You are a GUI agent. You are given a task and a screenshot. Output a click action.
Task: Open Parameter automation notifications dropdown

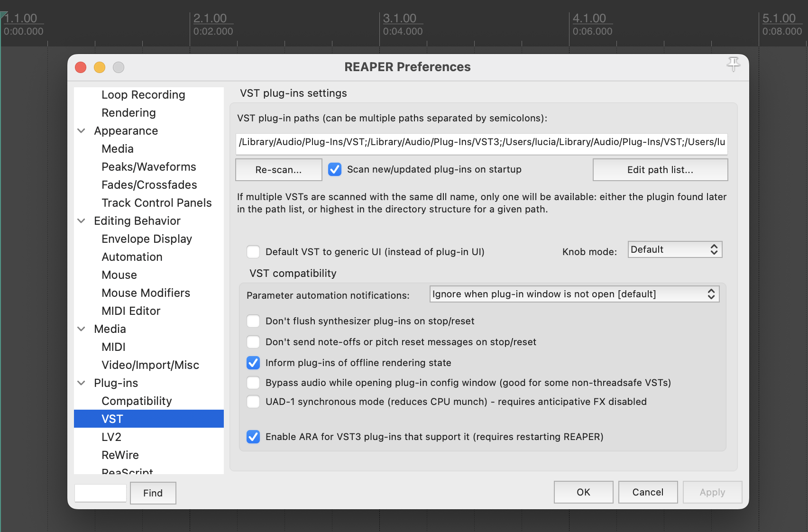pos(574,294)
